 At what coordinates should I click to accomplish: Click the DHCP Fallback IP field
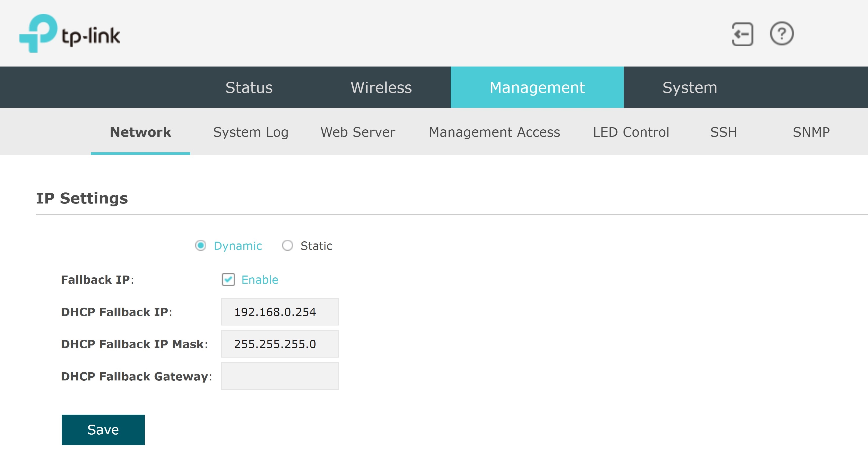[280, 312]
